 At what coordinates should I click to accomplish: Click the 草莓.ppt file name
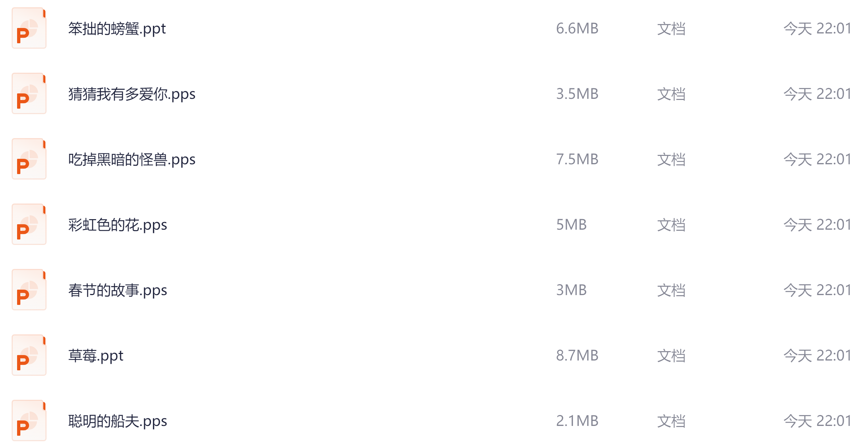[x=96, y=356]
